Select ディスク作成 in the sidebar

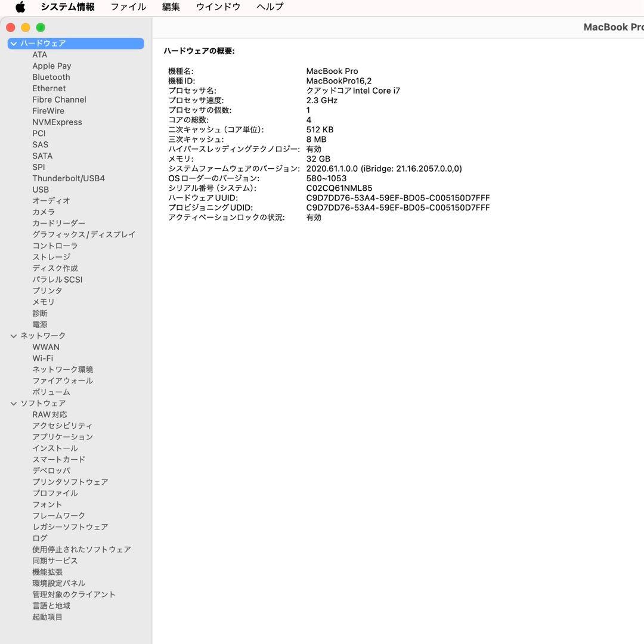(x=55, y=268)
